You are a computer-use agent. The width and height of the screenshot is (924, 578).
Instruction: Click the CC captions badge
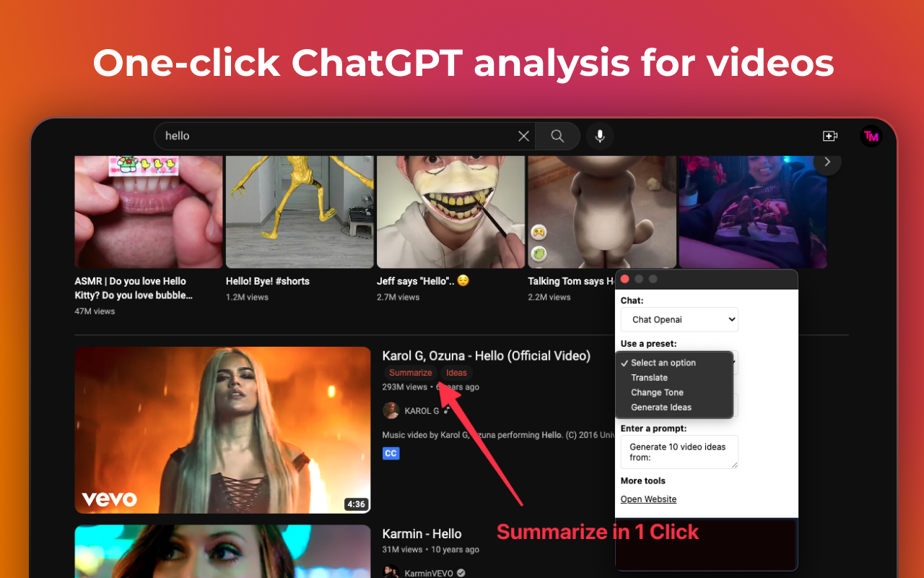tap(391, 453)
